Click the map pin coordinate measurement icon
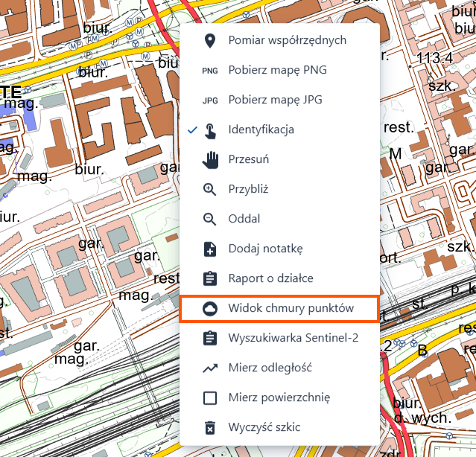476x457 pixels. 210,41
